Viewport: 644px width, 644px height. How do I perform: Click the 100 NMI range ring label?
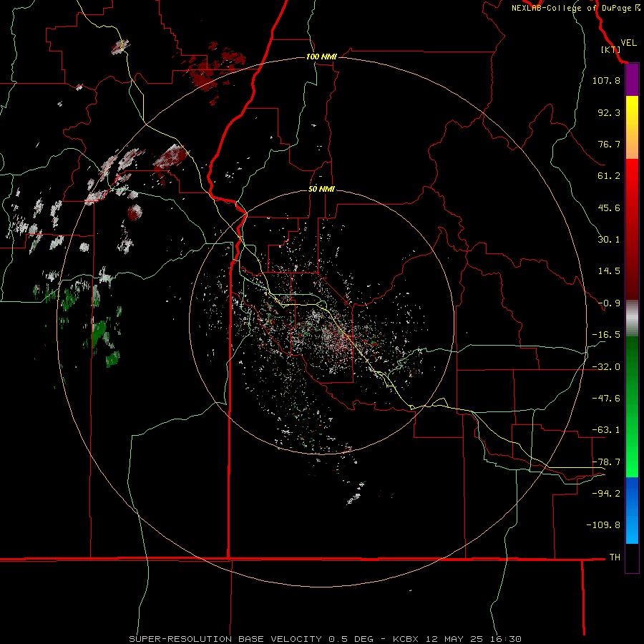pyautogui.click(x=321, y=57)
